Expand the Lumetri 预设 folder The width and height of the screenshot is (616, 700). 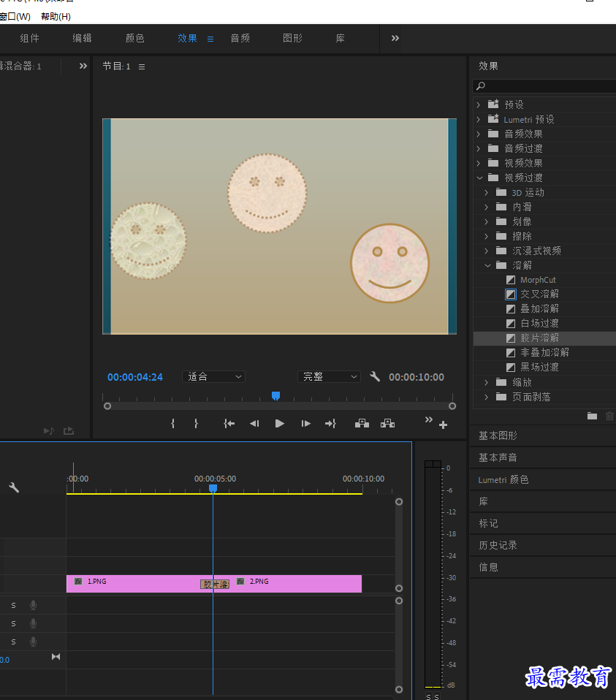pyautogui.click(x=479, y=119)
